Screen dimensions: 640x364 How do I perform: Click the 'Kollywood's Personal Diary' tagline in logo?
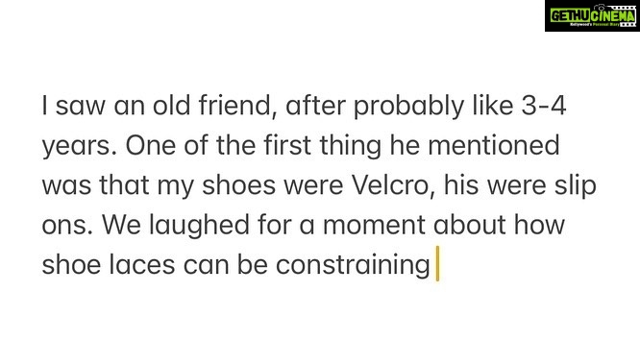[594, 24]
